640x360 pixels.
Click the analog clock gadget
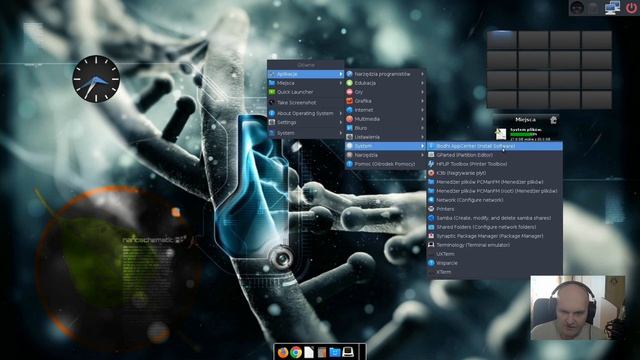click(96, 79)
